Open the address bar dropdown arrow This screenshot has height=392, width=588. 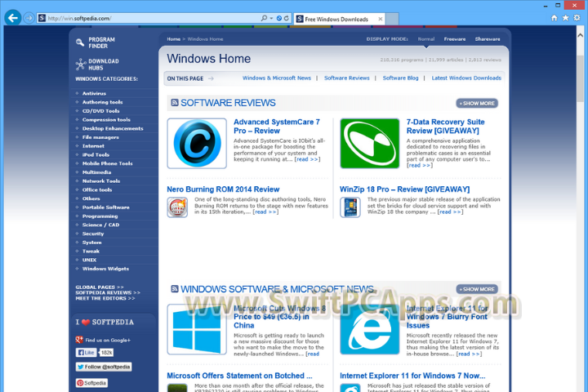pos(271,19)
